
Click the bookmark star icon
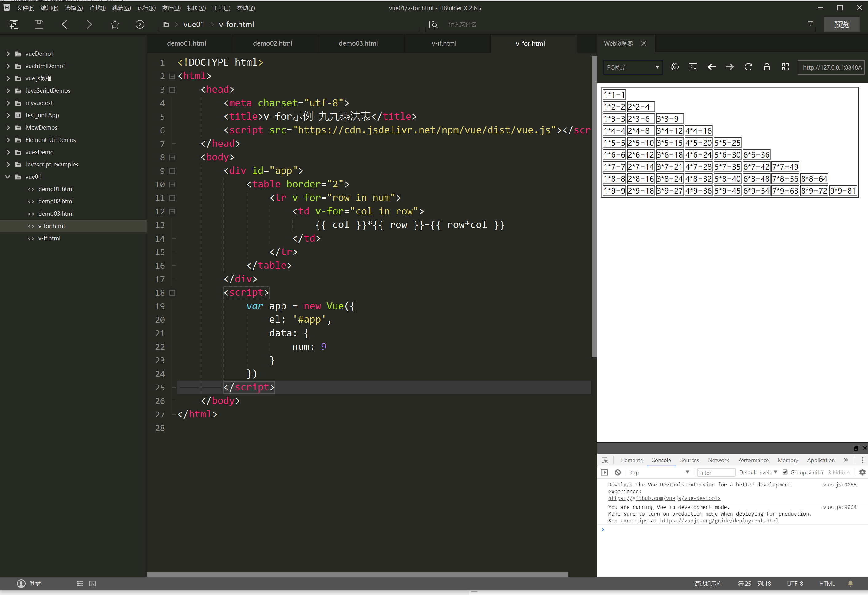115,25
